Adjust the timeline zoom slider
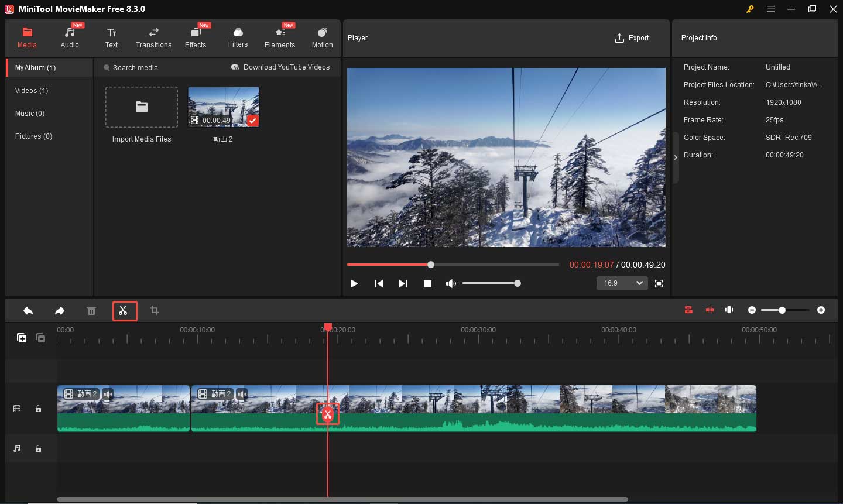Screen dimensions: 843x504 pyautogui.click(x=785, y=310)
